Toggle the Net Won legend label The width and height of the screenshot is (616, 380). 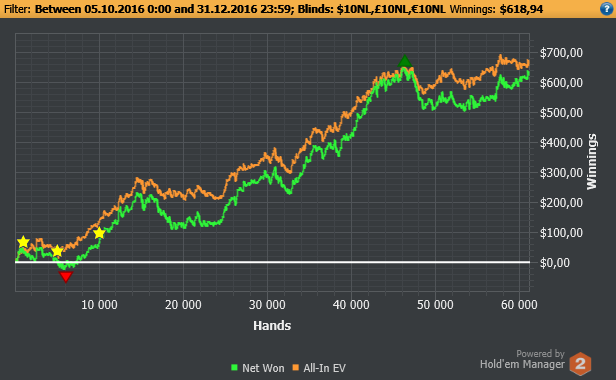[263, 368]
